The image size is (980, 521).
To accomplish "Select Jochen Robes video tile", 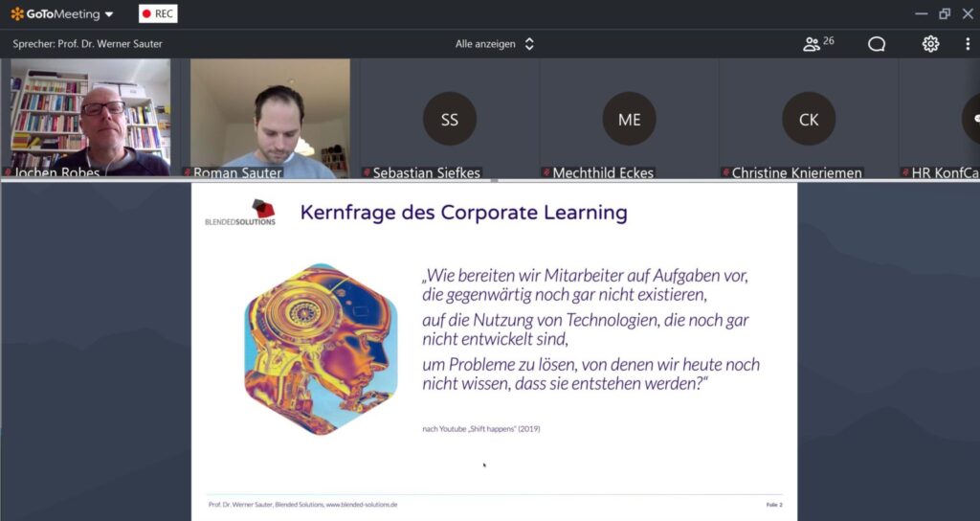I will 90,118.
